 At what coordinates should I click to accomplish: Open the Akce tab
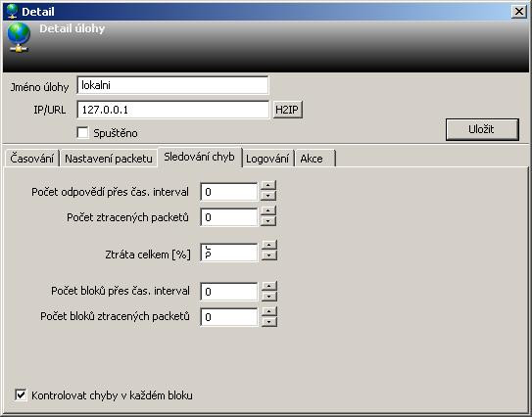point(314,159)
